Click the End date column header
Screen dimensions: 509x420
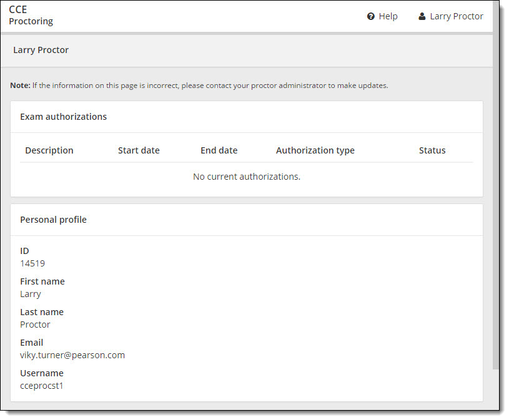219,150
